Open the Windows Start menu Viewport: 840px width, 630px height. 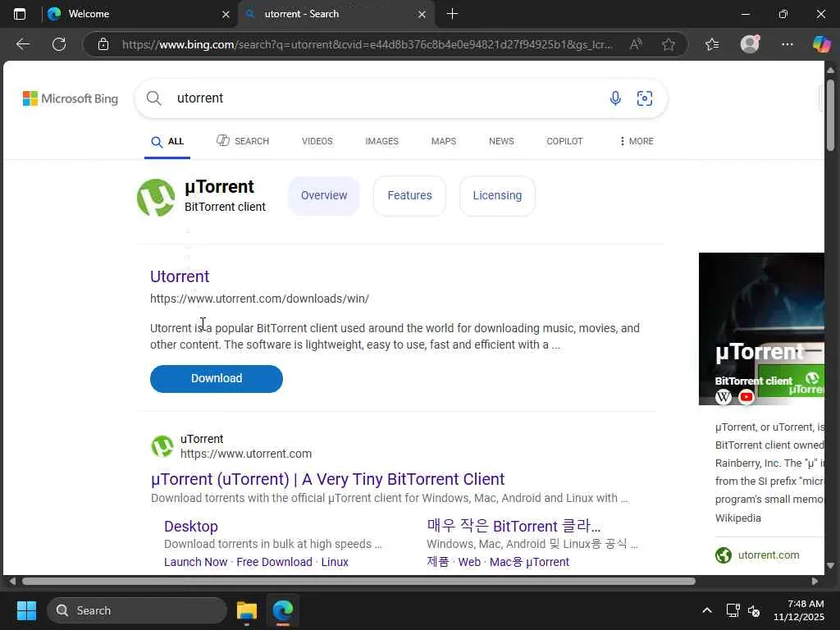coord(26,610)
